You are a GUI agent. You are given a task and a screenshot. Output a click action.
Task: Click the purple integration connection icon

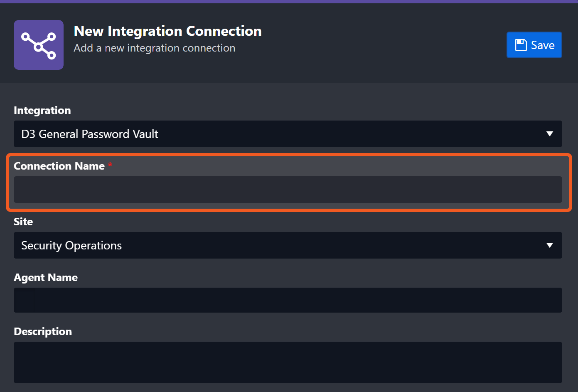point(39,45)
